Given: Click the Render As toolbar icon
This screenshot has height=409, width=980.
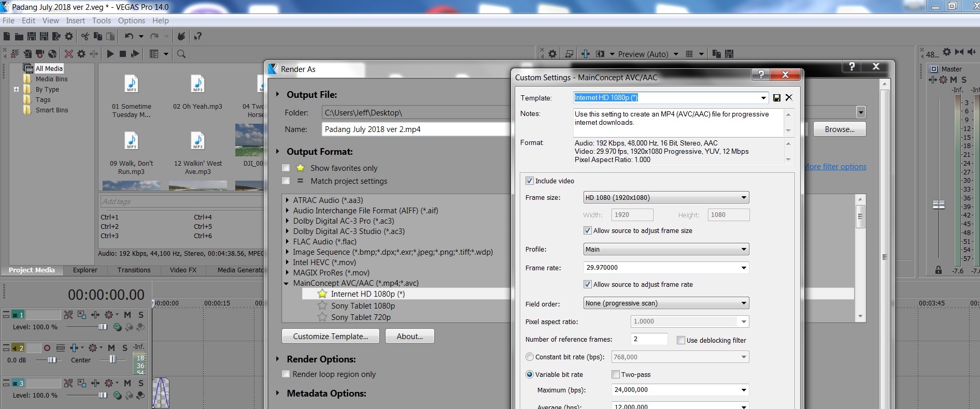Looking at the screenshot, I should tap(56, 36).
